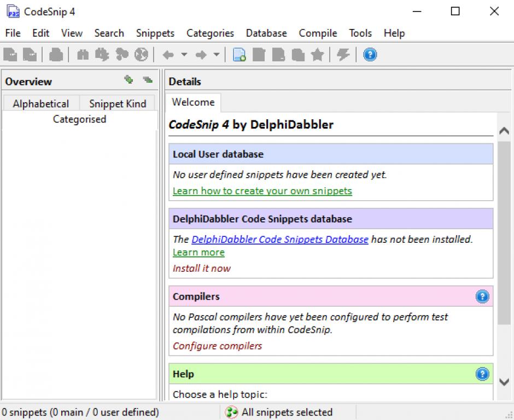514x420 pixels.
Task: Open the Categories menu
Action: tap(210, 33)
